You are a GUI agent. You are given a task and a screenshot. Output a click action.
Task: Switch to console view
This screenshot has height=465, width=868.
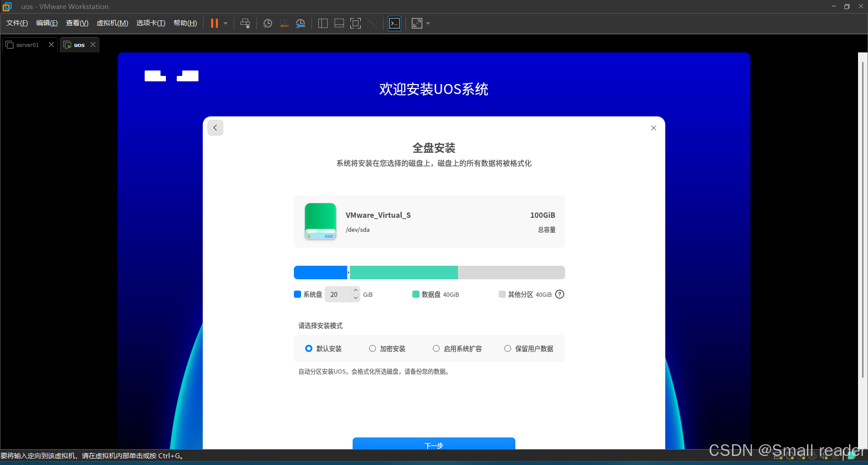[394, 23]
